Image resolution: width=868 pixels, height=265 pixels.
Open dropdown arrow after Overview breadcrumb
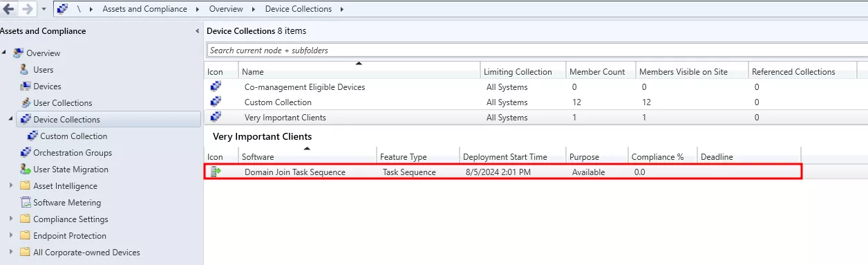(x=254, y=9)
